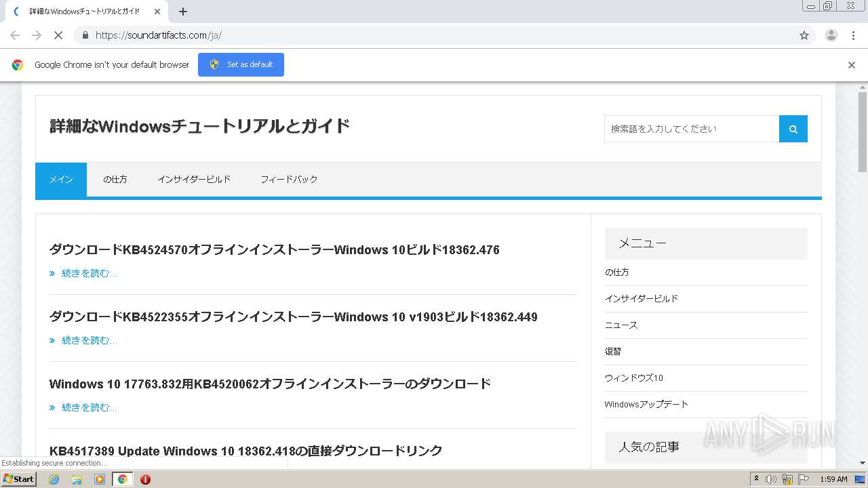Open the Windows Start menu
The width and height of the screenshot is (868, 488).
point(19,479)
